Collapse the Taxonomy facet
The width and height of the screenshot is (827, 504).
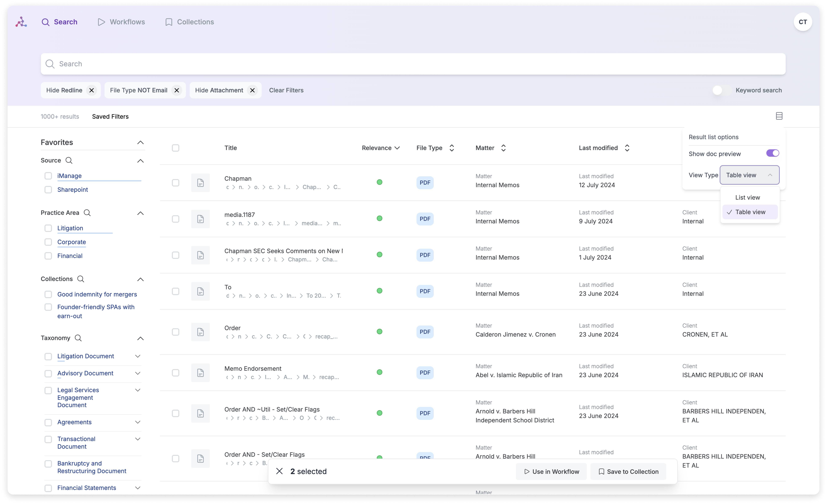tap(140, 338)
